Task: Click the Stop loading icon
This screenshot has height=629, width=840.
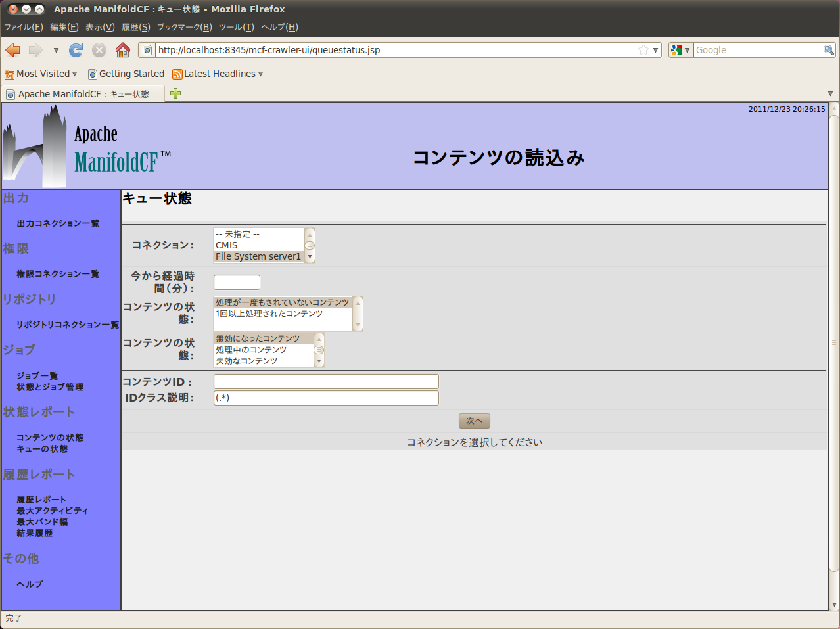Action: click(x=99, y=50)
